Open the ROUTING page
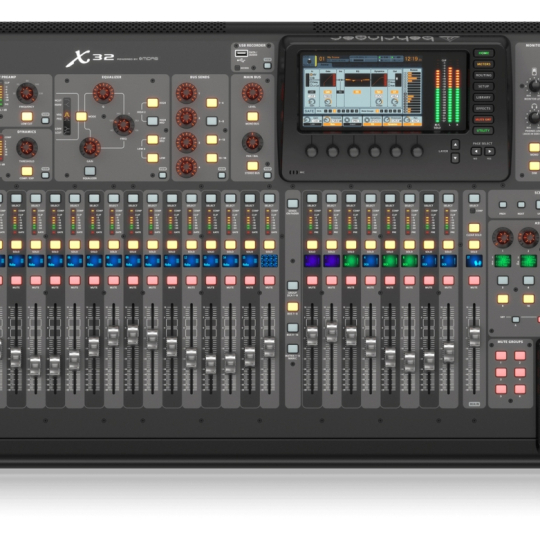Image resolution: width=540 pixels, height=540 pixels. tap(484, 75)
